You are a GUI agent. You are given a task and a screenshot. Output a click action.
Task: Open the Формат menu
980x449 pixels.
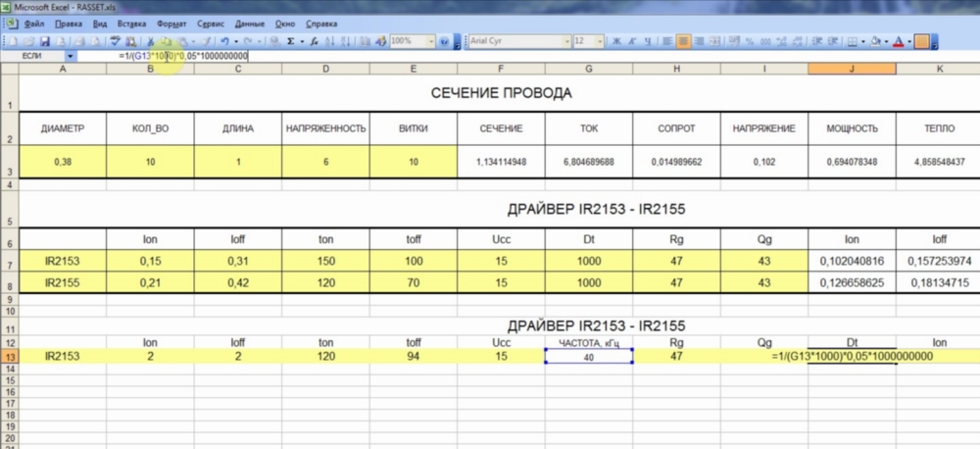pyautogui.click(x=171, y=24)
